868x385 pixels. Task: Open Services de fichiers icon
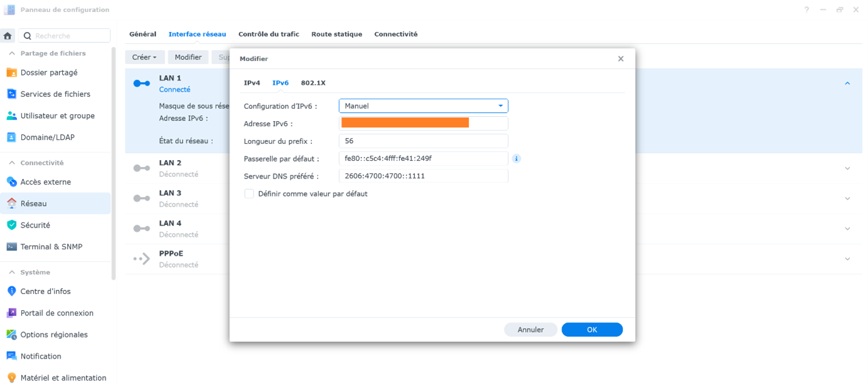11,94
